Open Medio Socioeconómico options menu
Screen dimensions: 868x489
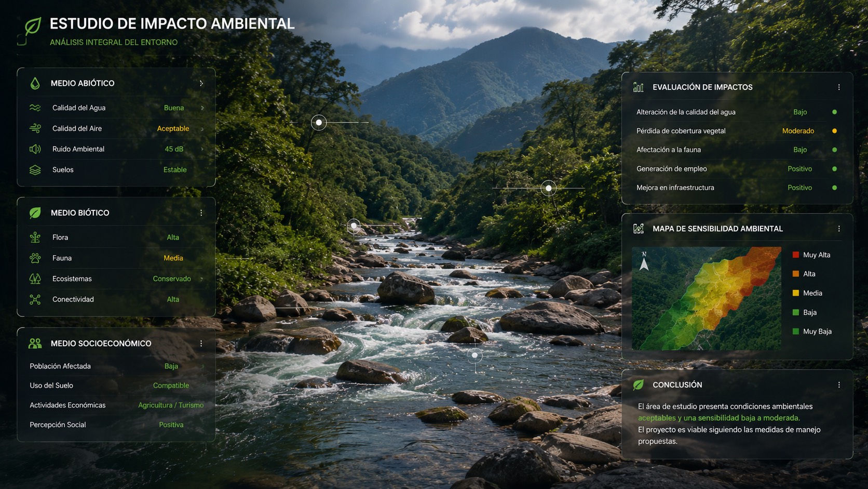point(201,343)
